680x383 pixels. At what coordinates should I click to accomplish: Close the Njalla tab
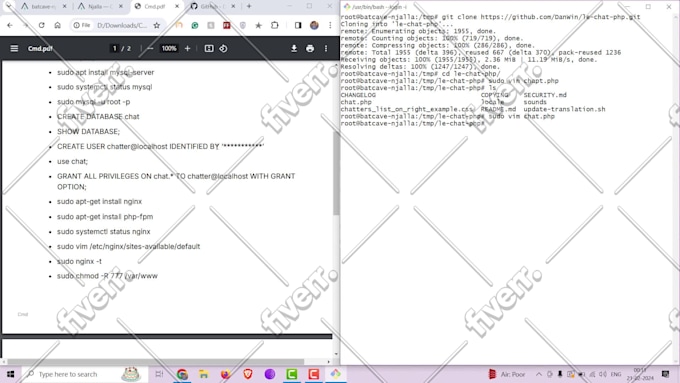coord(121,7)
